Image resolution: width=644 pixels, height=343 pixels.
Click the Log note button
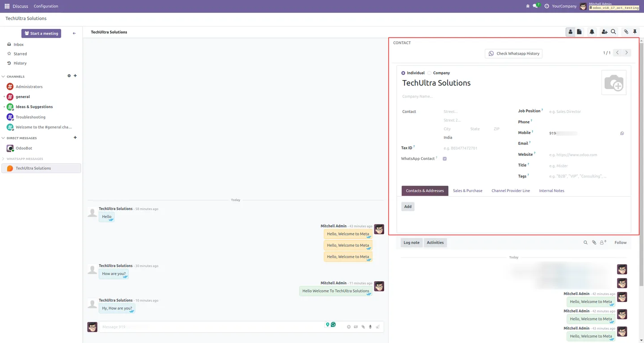coord(411,243)
